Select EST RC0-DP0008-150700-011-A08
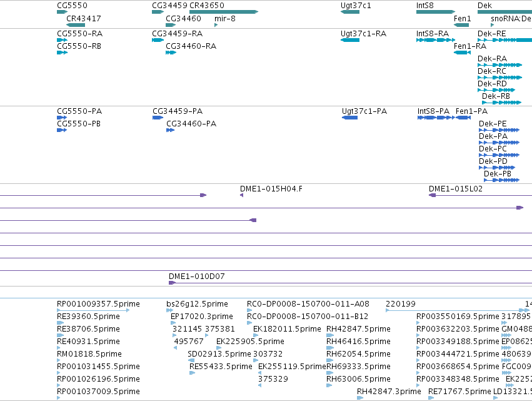This screenshot has width=532, height=401. click(x=308, y=304)
